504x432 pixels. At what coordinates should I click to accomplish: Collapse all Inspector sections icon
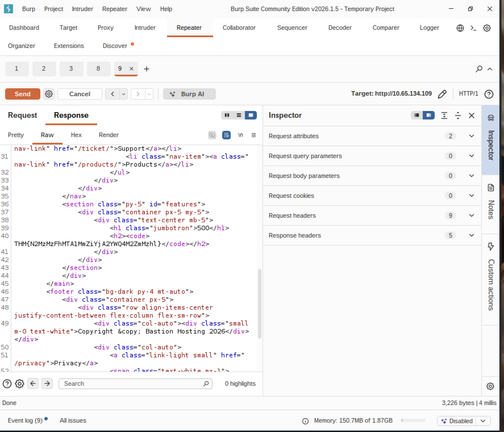pos(458,115)
